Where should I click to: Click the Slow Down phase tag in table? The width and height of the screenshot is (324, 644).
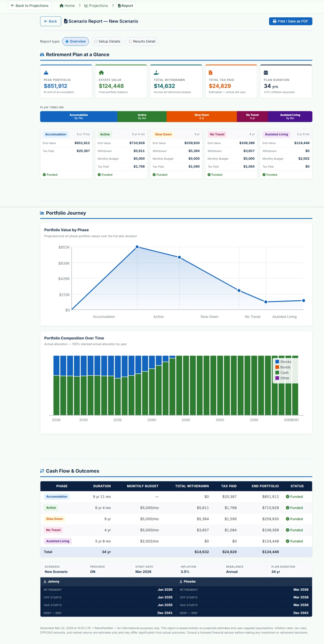pos(54,519)
